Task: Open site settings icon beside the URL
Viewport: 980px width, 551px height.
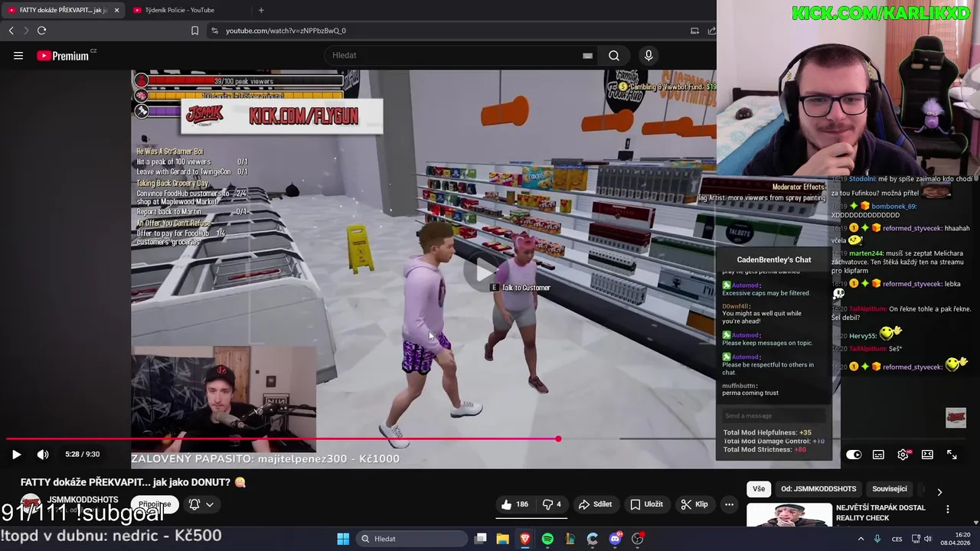Action: (x=214, y=31)
